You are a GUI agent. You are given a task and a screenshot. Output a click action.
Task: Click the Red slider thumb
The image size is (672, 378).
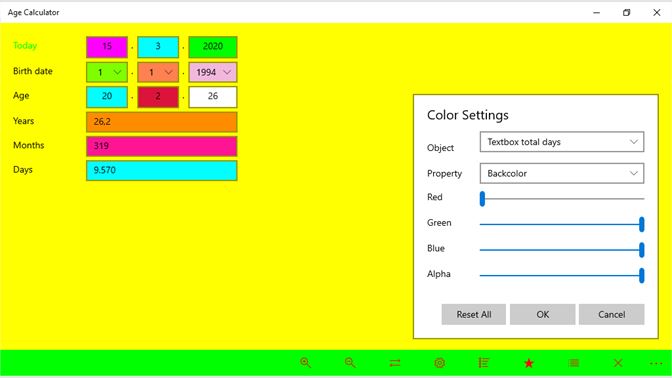pyautogui.click(x=482, y=199)
